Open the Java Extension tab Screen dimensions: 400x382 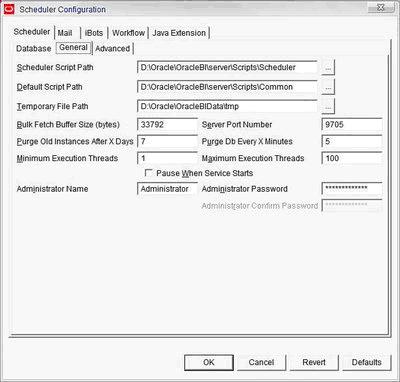click(179, 33)
